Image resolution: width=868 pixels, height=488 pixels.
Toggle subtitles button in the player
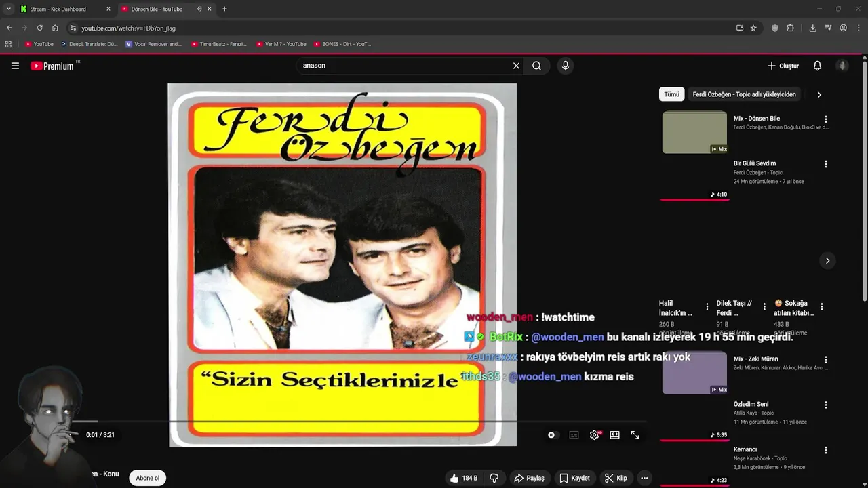click(574, 435)
